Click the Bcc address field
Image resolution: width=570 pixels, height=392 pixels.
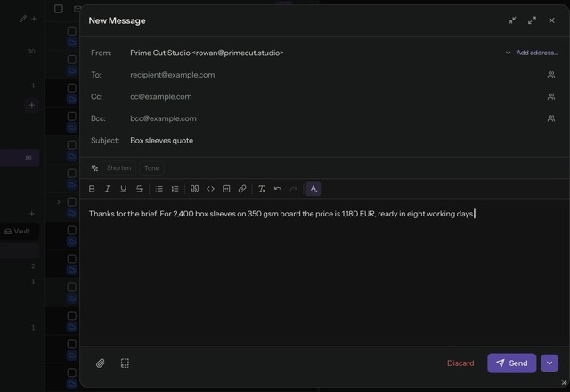tap(335, 118)
